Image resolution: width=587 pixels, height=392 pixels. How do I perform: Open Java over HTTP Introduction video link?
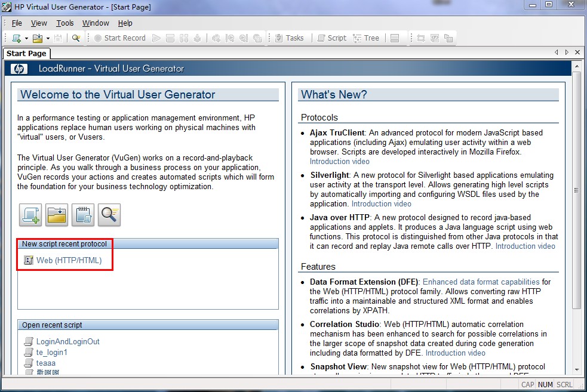click(x=525, y=246)
